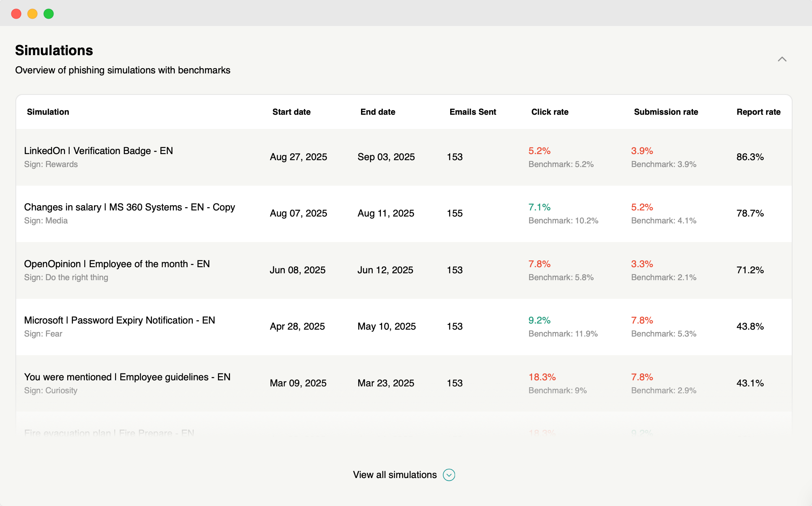Screen dimensions: 812x506
Task: Open Microsoft Password Expiry Notification simulation
Action: (120, 320)
